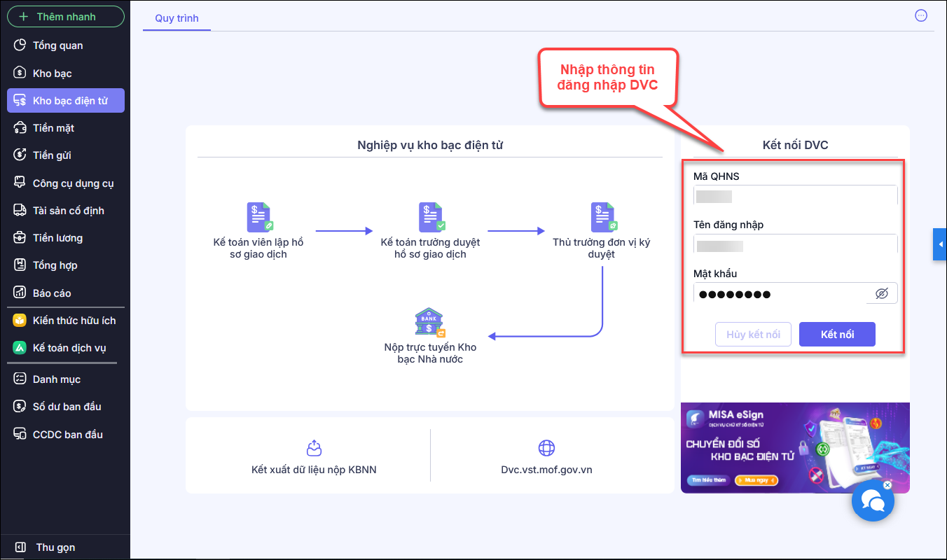
Task: Click the Tiền mặt sidebar icon
Action: pos(20,128)
